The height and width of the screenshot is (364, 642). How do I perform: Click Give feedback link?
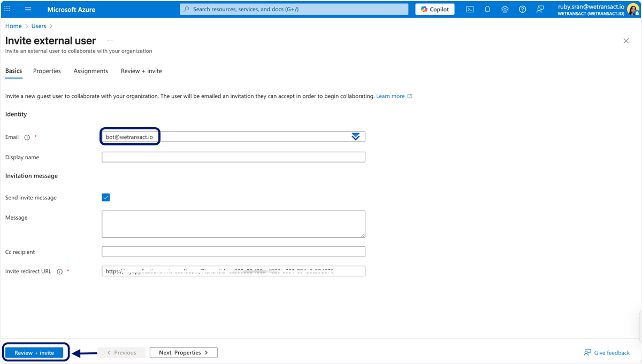pyautogui.click(x=607, y=353)
